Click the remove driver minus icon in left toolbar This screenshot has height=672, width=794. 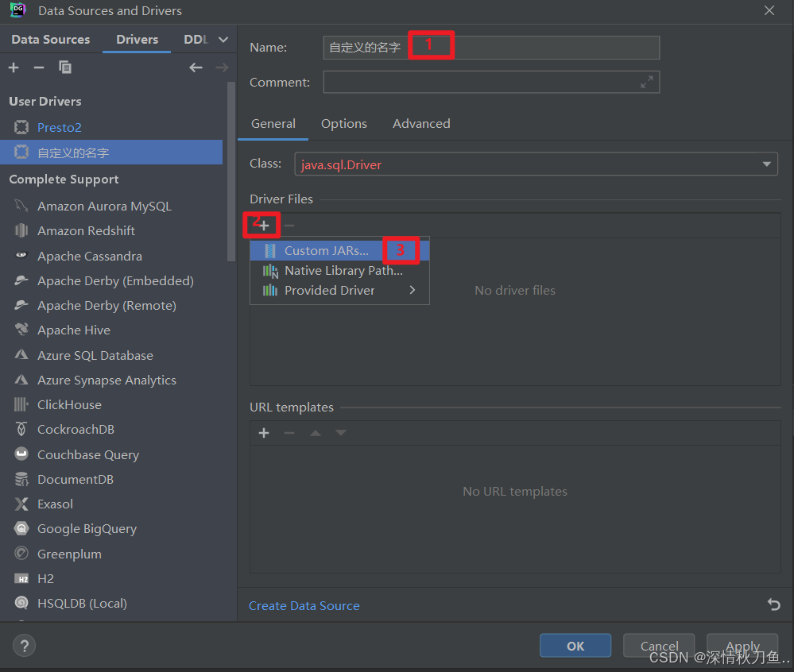(39, 68)
